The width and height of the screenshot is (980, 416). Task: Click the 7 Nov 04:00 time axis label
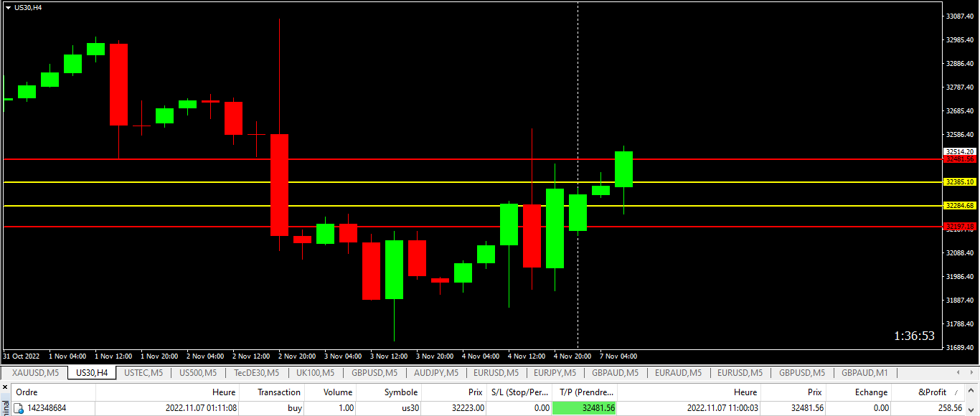(618, 356)
